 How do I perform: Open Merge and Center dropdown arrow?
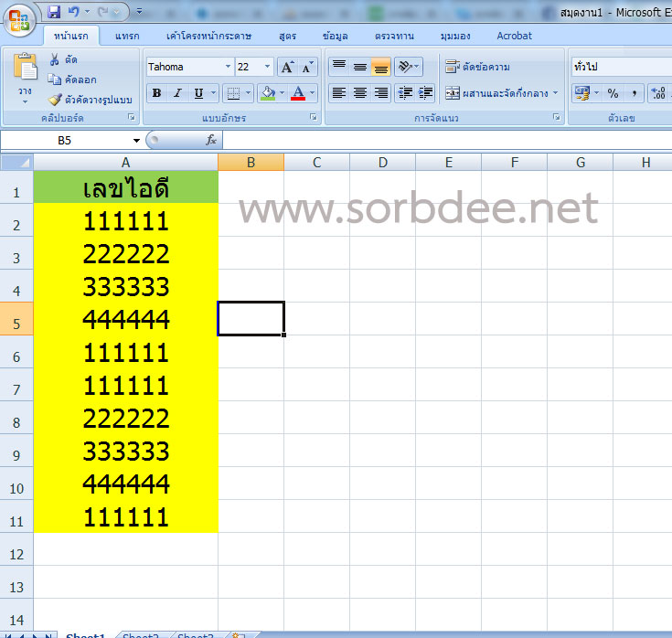click(x=556, y=93)
